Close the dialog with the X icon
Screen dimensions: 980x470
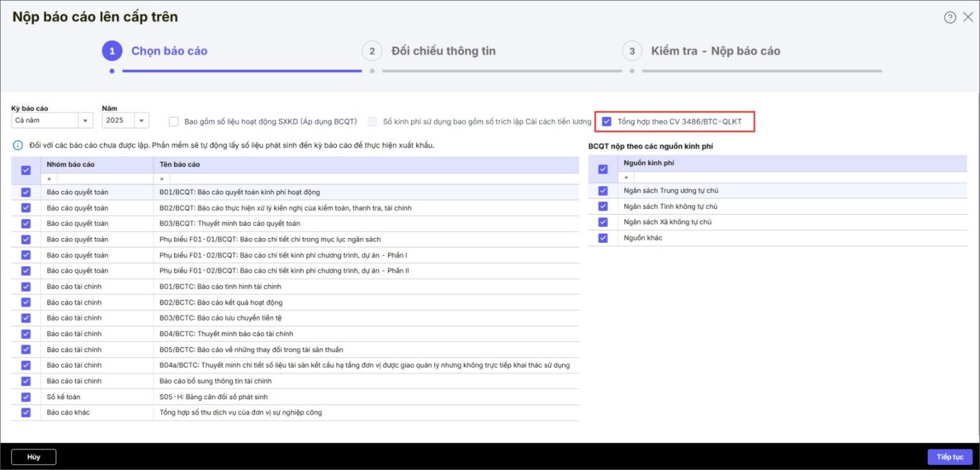point(968,17)
